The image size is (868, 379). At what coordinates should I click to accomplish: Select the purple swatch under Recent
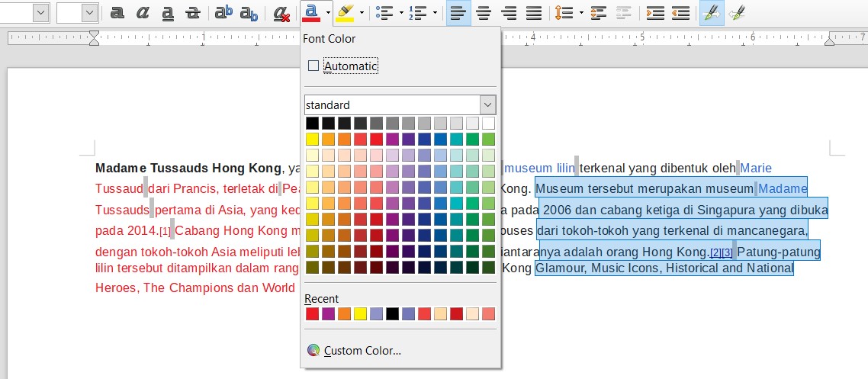[329, 313]
